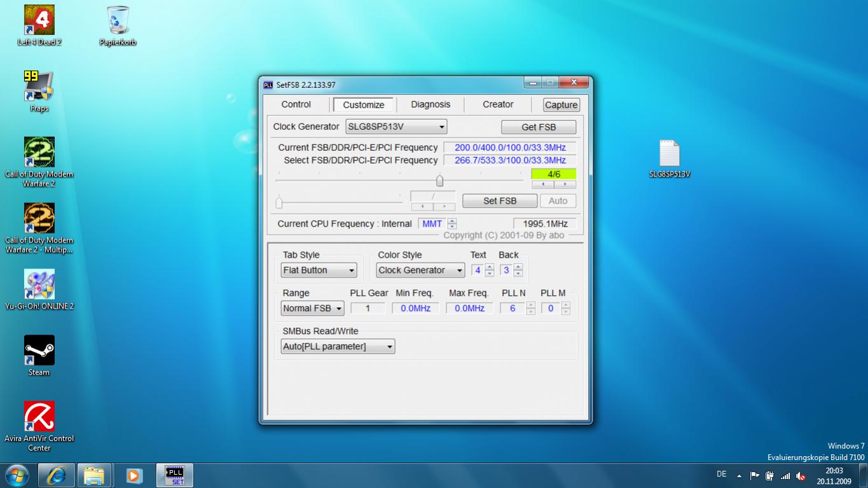Launch Internet Explorer from the taskbar
Viewport: 868px width, 488px height.
57,475
